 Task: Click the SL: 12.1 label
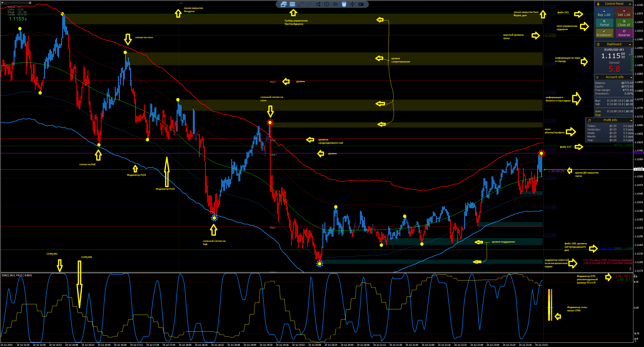point(625,276)
